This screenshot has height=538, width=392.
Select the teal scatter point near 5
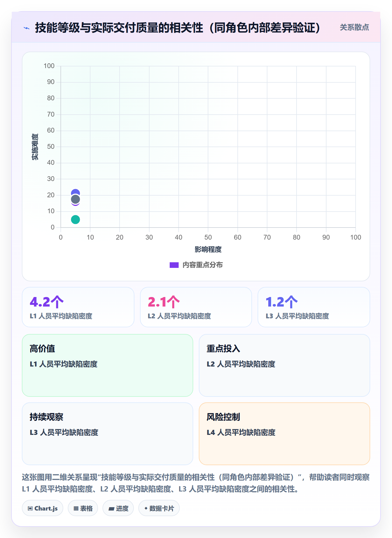click(x=75, y=220)
